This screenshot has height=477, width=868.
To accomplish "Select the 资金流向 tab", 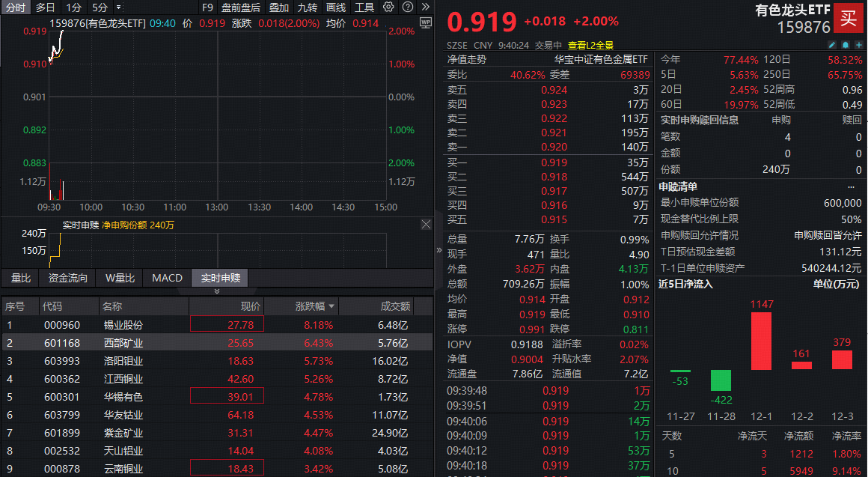I will coord(68,279).
